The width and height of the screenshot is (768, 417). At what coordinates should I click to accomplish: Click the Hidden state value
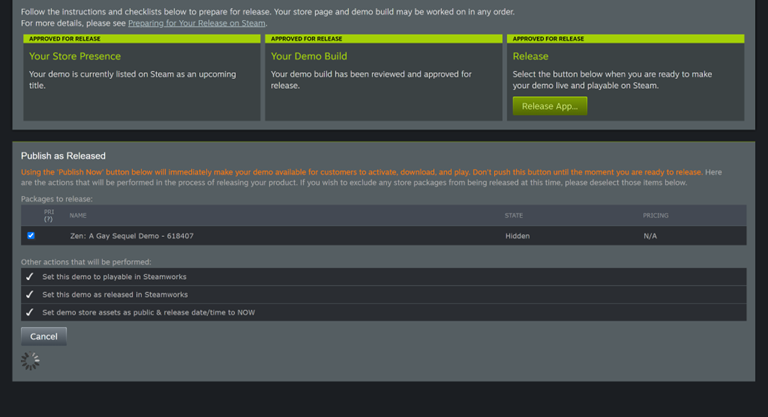pyautogui.click(x=519, y=236)
